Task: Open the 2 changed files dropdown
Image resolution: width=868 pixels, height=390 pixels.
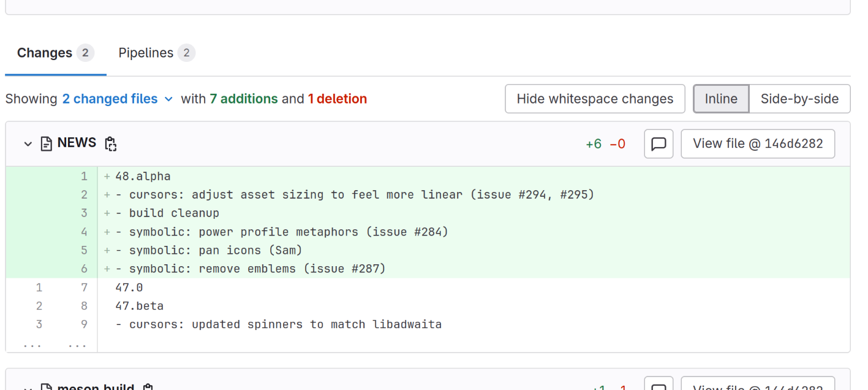Action: [118, 99]
